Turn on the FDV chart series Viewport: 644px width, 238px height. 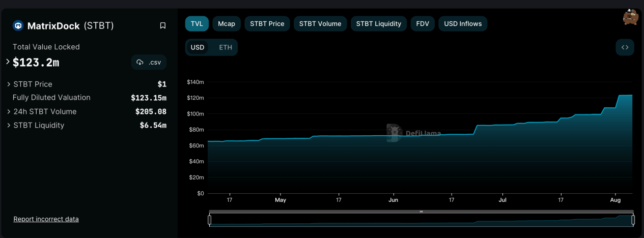click(423, 23)
